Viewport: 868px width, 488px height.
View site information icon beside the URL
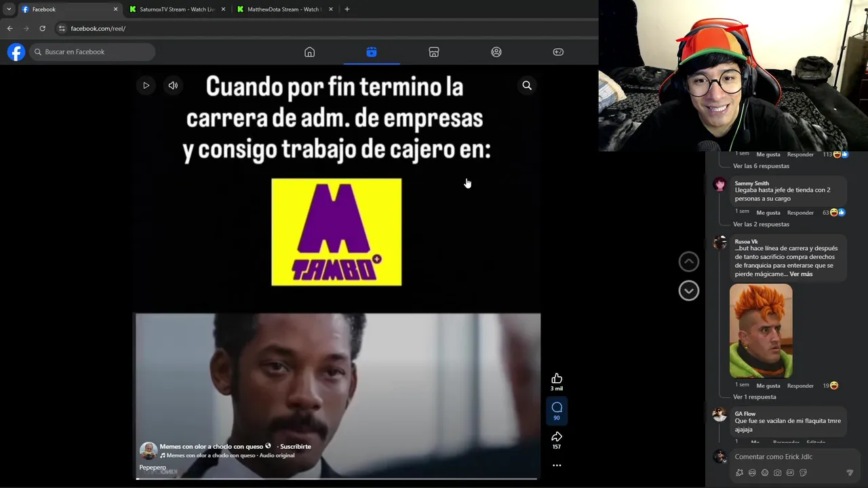pos(62,28)
